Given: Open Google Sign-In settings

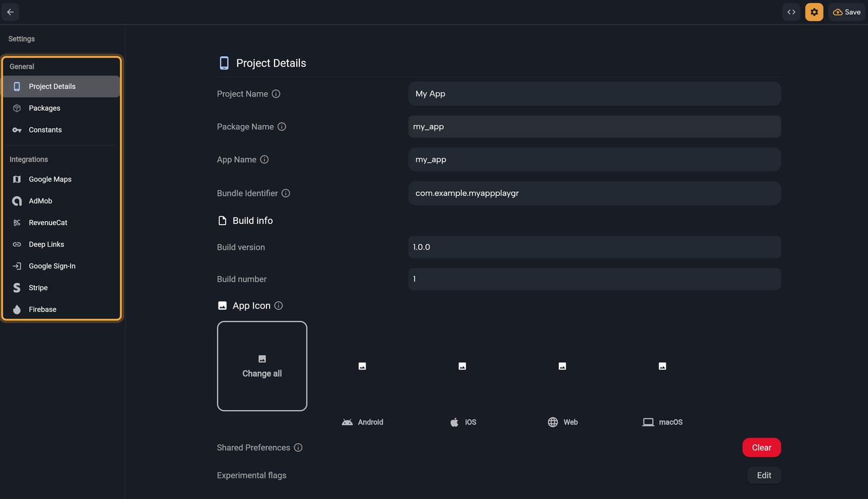Looking at the screenshot, I should pyautogui.click(x=61, y=266).
